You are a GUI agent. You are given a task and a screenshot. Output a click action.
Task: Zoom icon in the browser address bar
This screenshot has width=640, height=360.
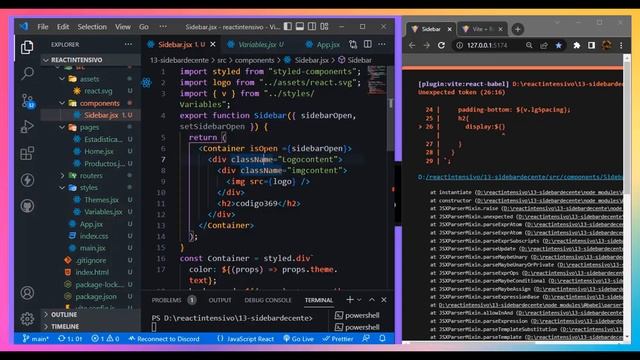point(529,45)
